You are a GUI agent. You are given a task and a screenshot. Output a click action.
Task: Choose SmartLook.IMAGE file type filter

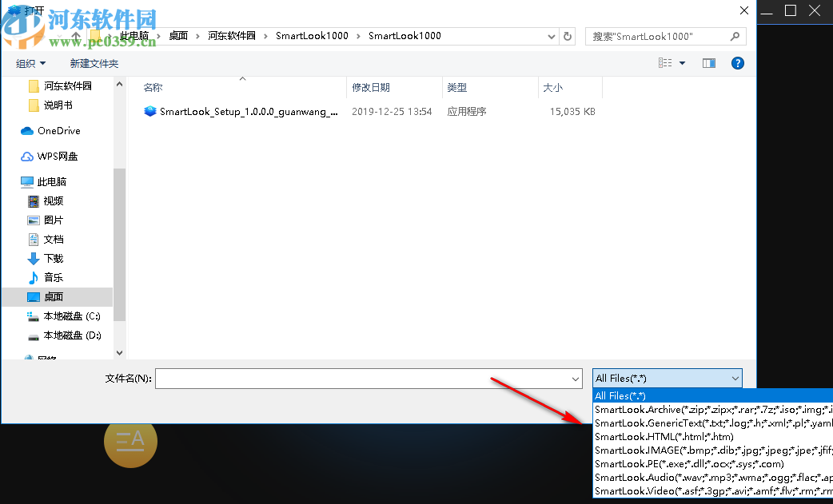pos(712,450)
